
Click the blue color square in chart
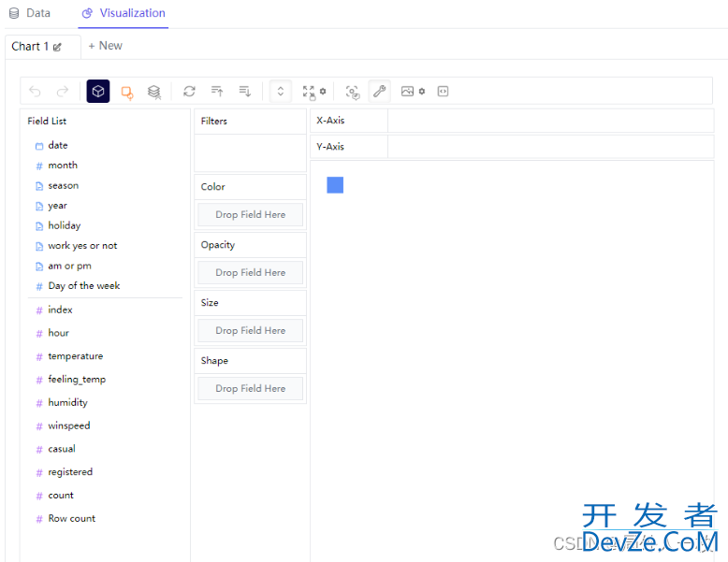[335, 185]
